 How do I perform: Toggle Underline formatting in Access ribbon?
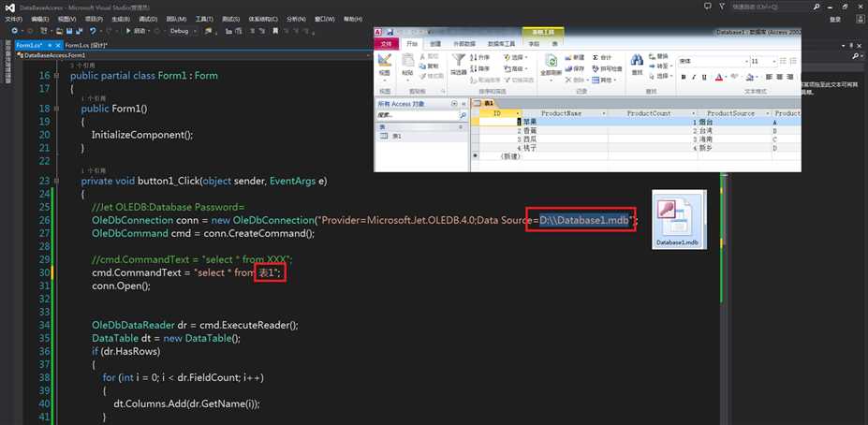tap(704, 77)
